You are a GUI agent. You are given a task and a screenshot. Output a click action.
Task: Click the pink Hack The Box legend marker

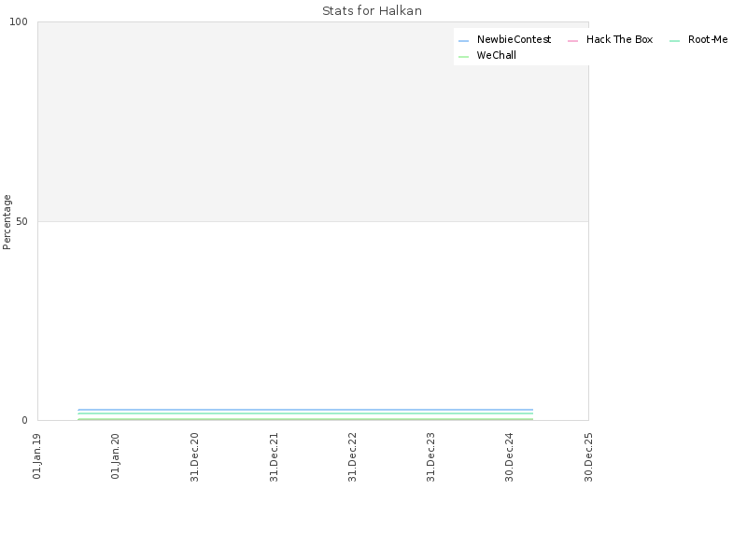(x=572, y=41)
